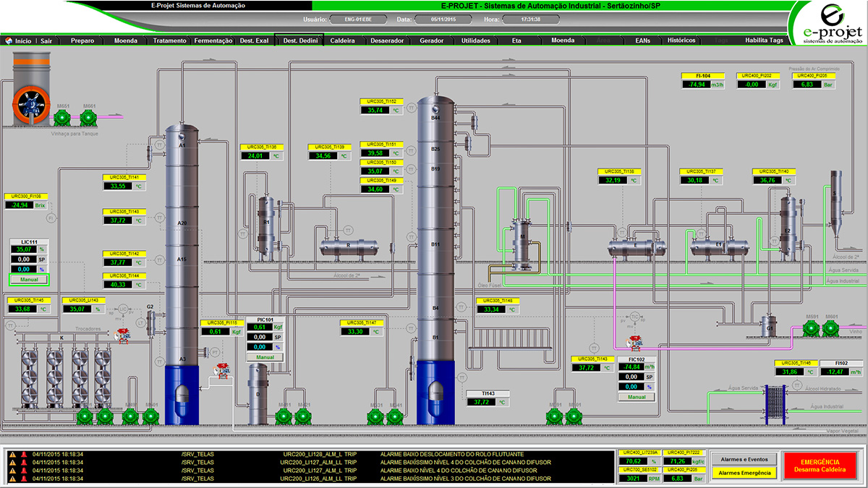Switch to the Caldeira tab
868x488 pixels.
click(x=342, y=41)
